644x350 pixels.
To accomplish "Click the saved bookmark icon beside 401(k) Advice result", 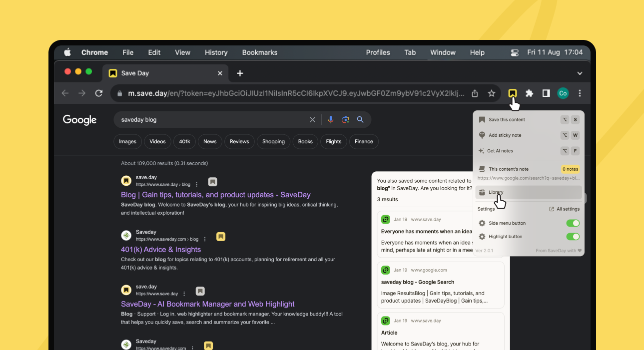I will click(x=221, y=237).
